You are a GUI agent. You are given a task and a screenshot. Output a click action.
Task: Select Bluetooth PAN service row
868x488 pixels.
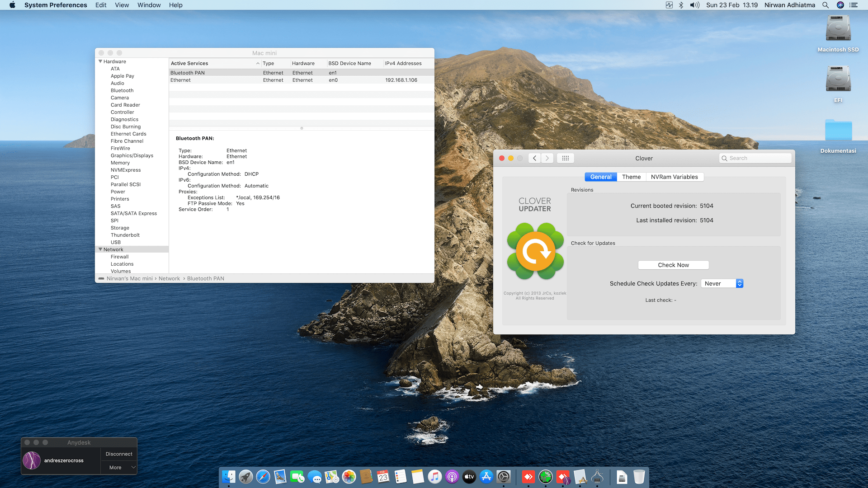coord(302,73)
